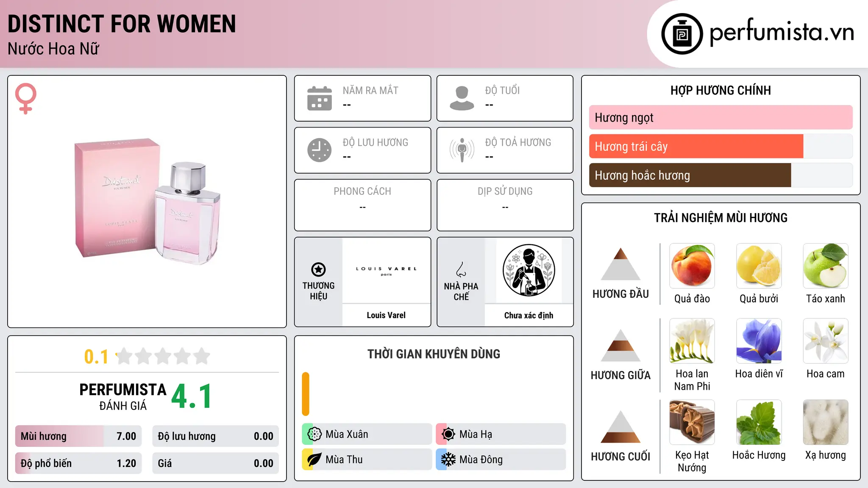868x488 pixels.
Task: Open the Hoa diên vĩ iris image
Action: [x=759, y=341]
